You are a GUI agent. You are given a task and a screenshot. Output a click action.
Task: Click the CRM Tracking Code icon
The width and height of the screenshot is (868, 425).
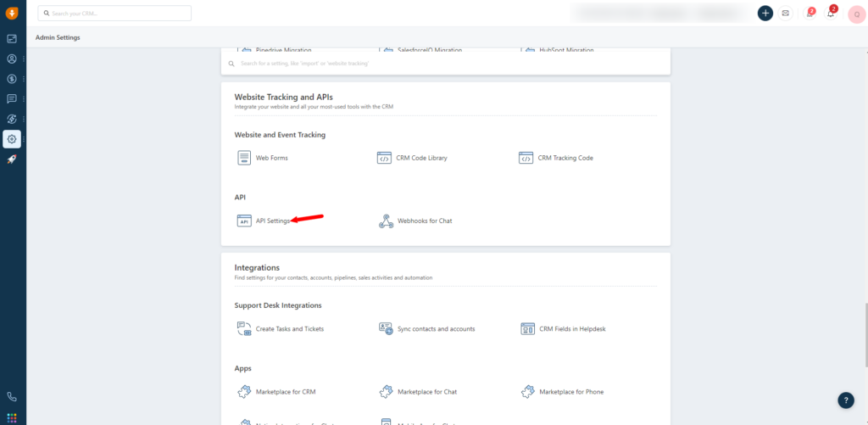526,158
